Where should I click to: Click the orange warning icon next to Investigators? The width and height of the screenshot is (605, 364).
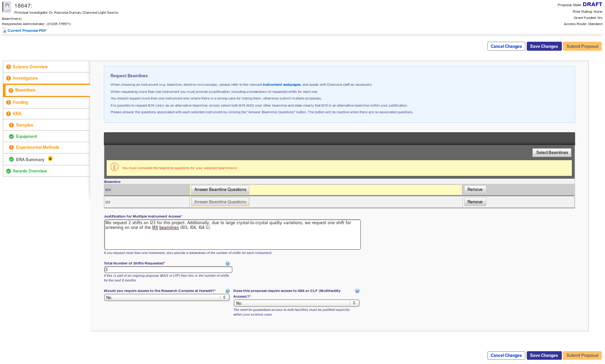click(x=9, y=78)
